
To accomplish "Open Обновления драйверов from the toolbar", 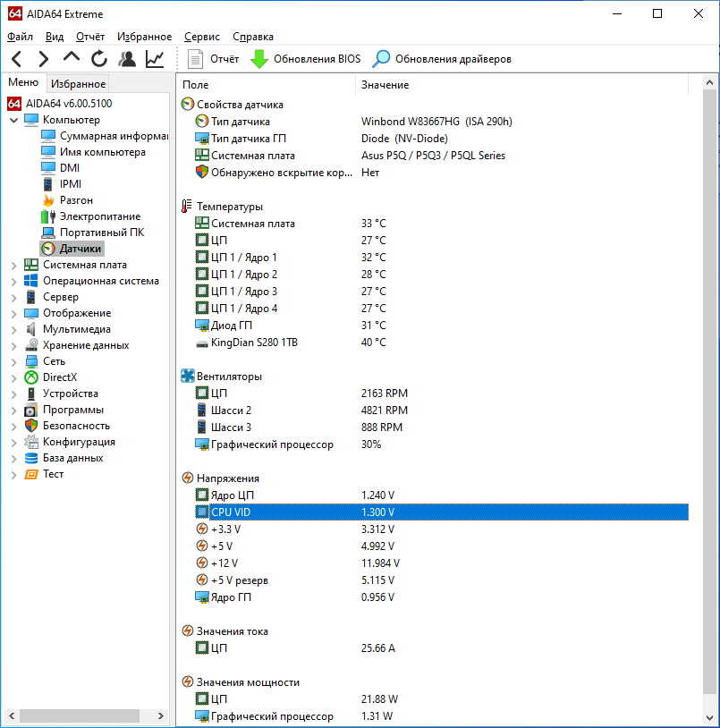I will (x=442, y=59).
